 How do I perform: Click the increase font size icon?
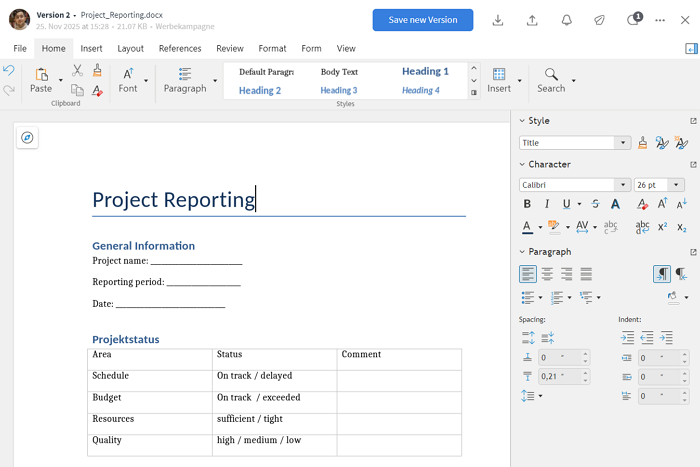tap(662, 204)
